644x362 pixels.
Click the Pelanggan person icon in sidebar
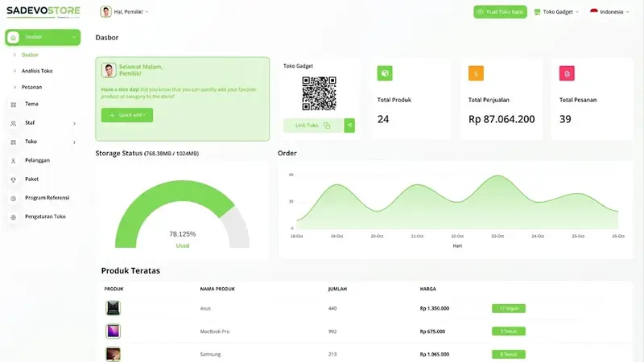(x=13, y=161)
